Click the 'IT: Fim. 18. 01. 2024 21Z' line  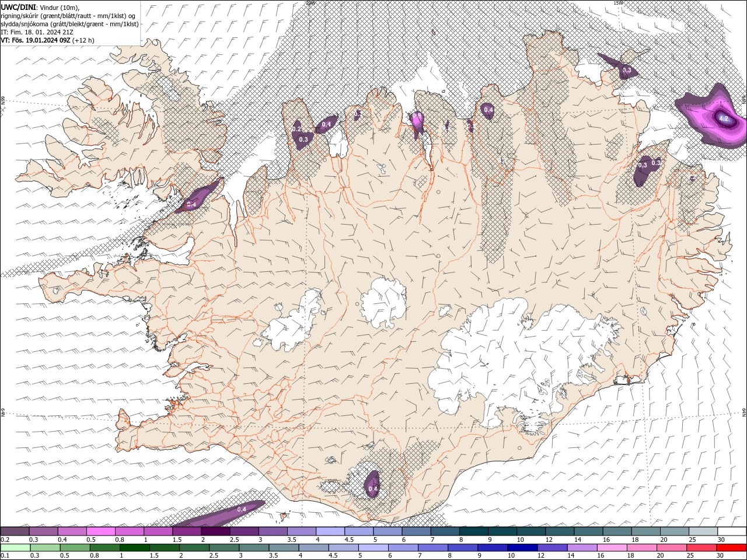(x=37, y=32)
